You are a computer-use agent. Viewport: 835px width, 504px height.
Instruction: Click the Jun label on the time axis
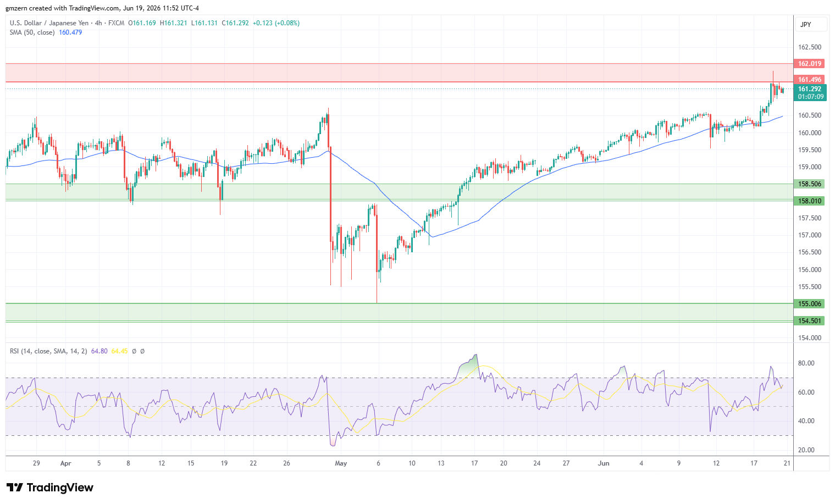tap(604, 463)
